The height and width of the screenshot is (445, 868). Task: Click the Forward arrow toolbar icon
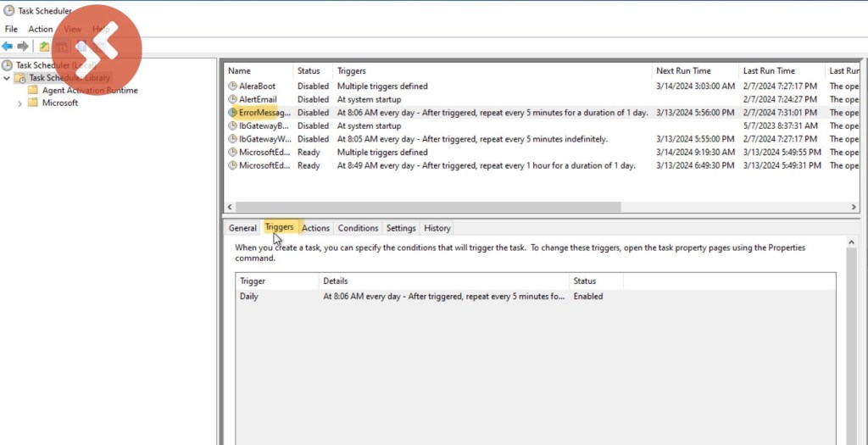23,47
